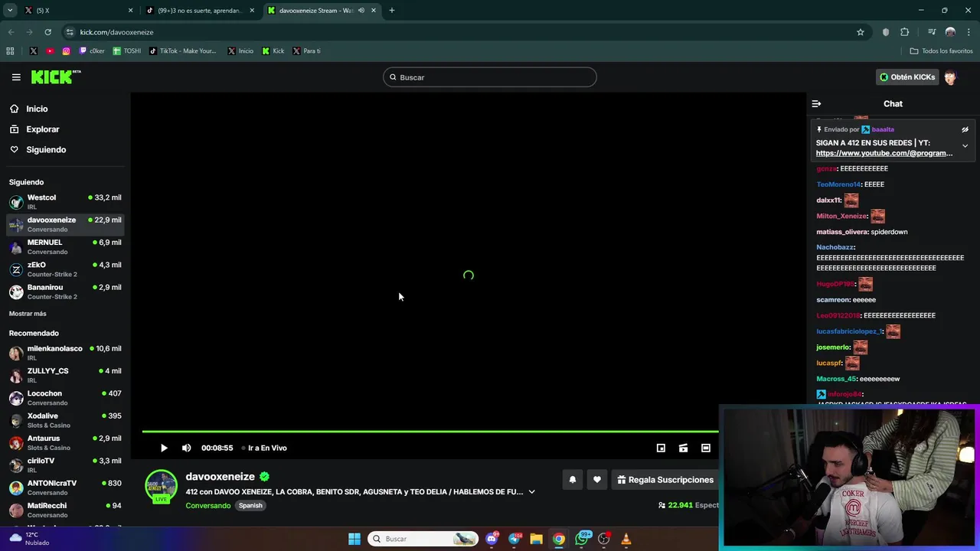Open MERNUEL channel in sidebar
Screen dimensions: 980x551
65,246
